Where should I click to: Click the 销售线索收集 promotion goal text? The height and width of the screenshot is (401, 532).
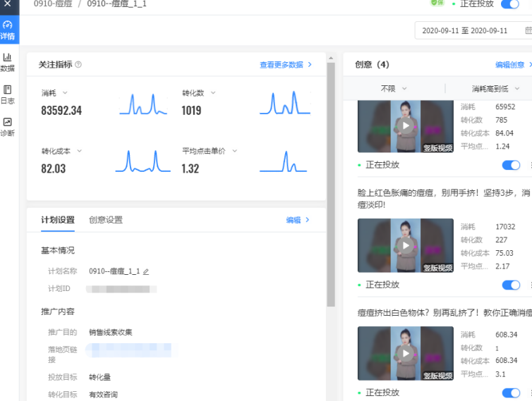(x=110, y=332)
